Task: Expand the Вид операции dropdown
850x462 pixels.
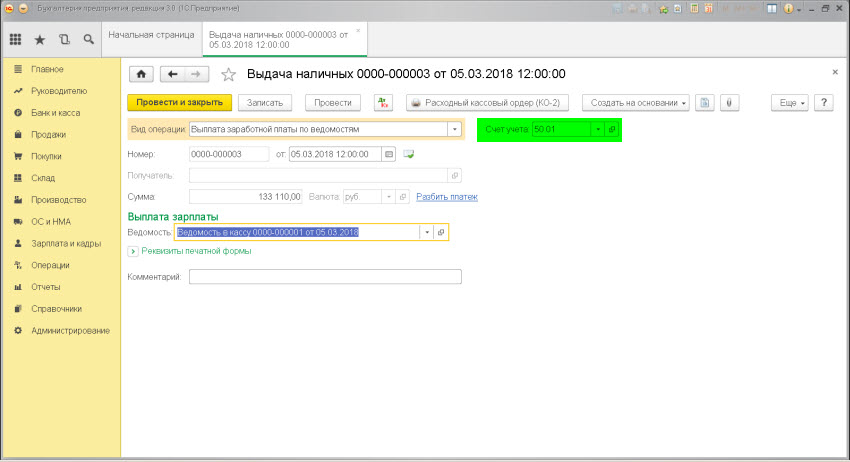Action: (x=455, y=129)
